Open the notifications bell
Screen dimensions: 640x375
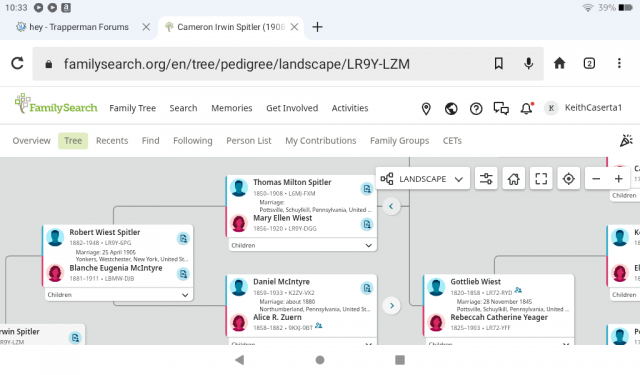pyautogui.click(x=527, y=108)
